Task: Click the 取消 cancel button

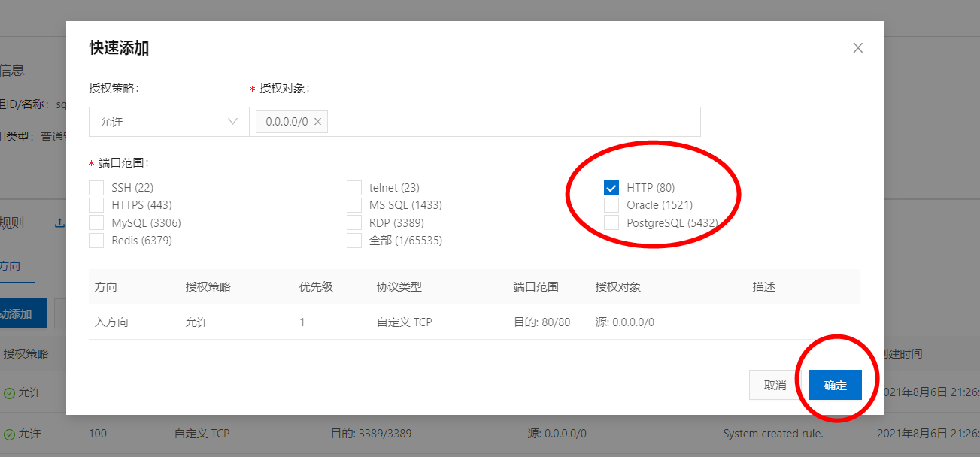Action: pyautogui.click(x=775, y=385)
